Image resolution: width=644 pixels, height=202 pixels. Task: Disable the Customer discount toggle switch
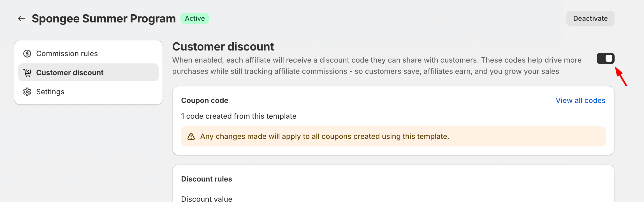click(x=605, y=58)
